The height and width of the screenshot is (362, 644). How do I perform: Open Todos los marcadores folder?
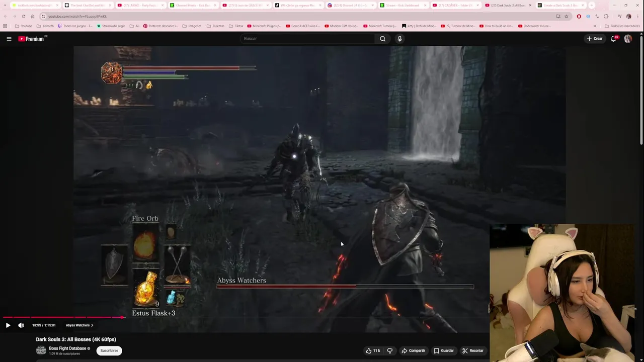(622, 26)
